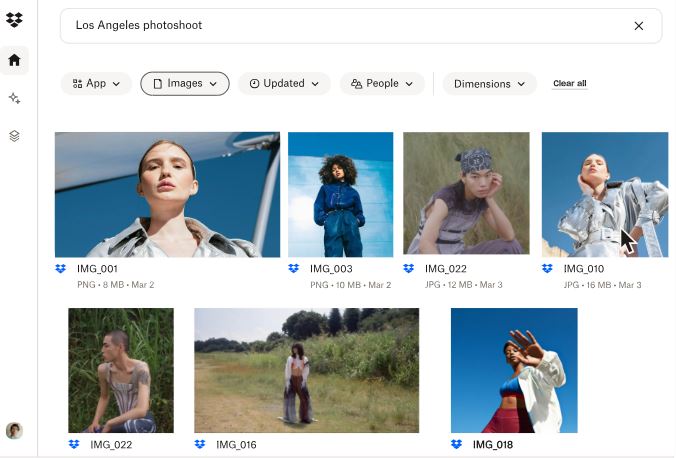The width and height of the screenshot is (676, 458).
Task: Click the Dropbox icon next to IMG_018
Action: click(457, 444)
